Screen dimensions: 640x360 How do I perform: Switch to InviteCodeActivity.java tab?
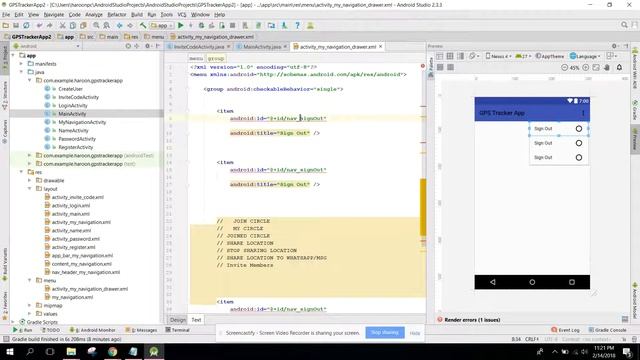pyautogui.click(x=199, y=47)
